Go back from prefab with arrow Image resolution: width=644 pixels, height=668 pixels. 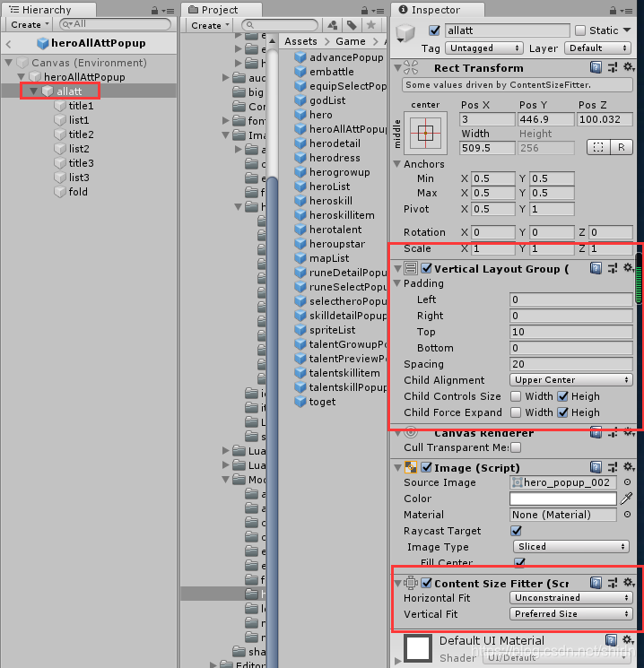(x=9, y=44)
